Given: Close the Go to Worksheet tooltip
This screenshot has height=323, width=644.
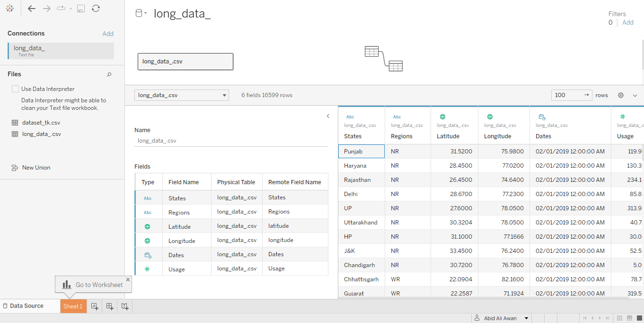Looking at the screenshot, I should coord(128,279).
